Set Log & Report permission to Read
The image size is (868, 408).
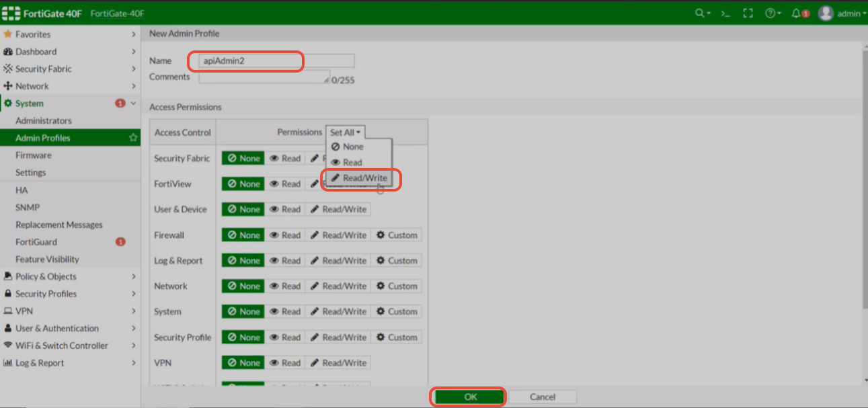285,261
